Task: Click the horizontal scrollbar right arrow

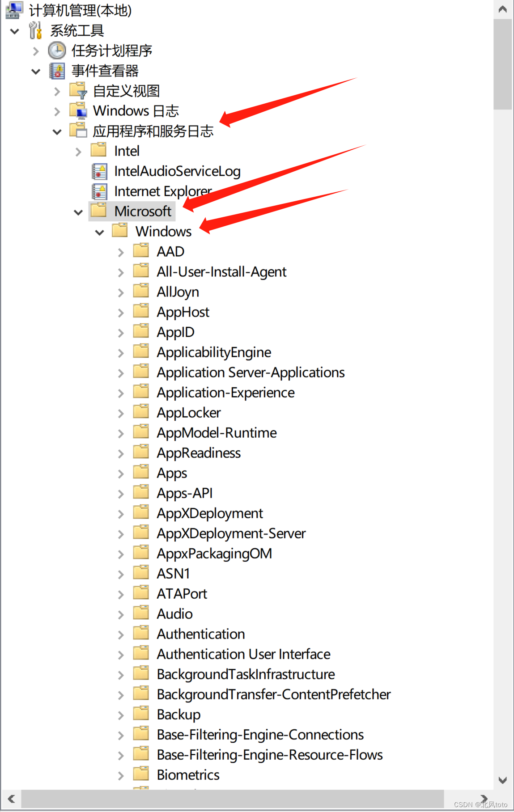Action: tap(484, 798)
